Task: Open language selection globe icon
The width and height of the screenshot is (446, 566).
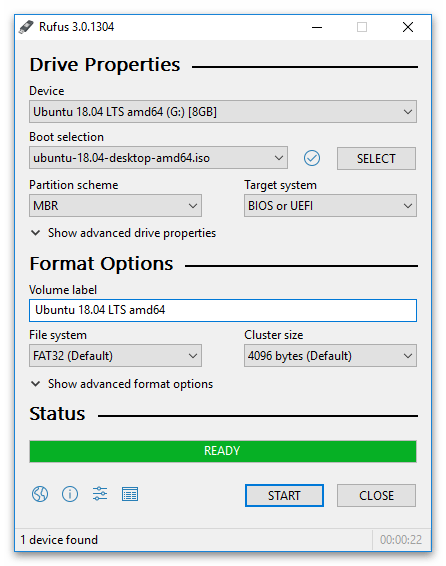Action: (40, 494)
